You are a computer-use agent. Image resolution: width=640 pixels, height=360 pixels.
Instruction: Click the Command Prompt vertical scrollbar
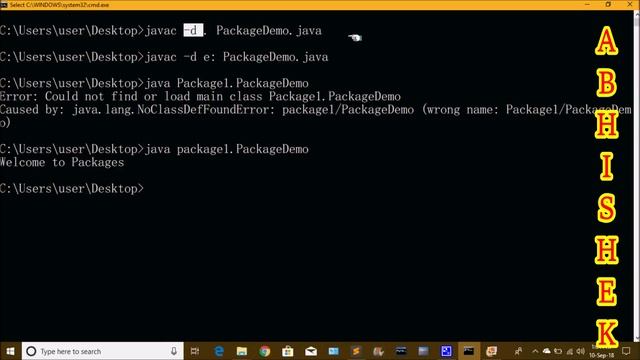pos(637,176)
